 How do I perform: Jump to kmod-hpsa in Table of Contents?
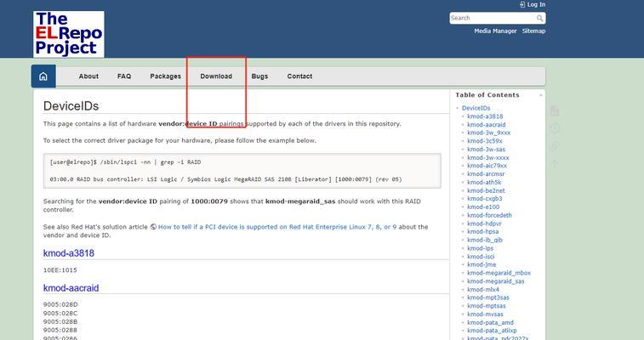point(483,232)
